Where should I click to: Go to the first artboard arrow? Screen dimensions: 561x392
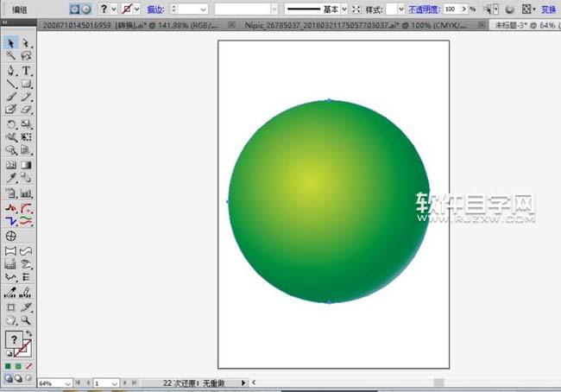78,383
